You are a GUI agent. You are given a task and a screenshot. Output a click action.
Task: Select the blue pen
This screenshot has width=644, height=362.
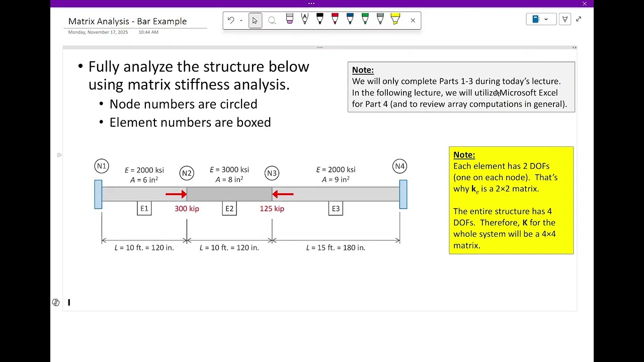350,20
